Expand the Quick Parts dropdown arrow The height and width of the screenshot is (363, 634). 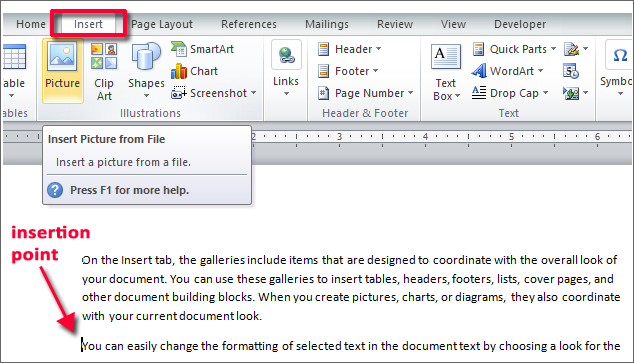[554, 49]
